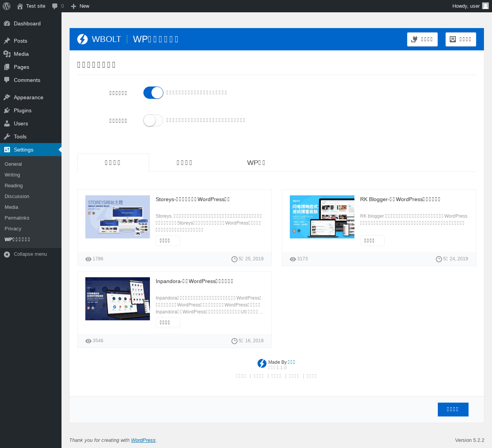Image resolution: width=492 pixels, height=448 pixels.
Task: Click the button under the Inpandora description
Action: coord(168,323)
